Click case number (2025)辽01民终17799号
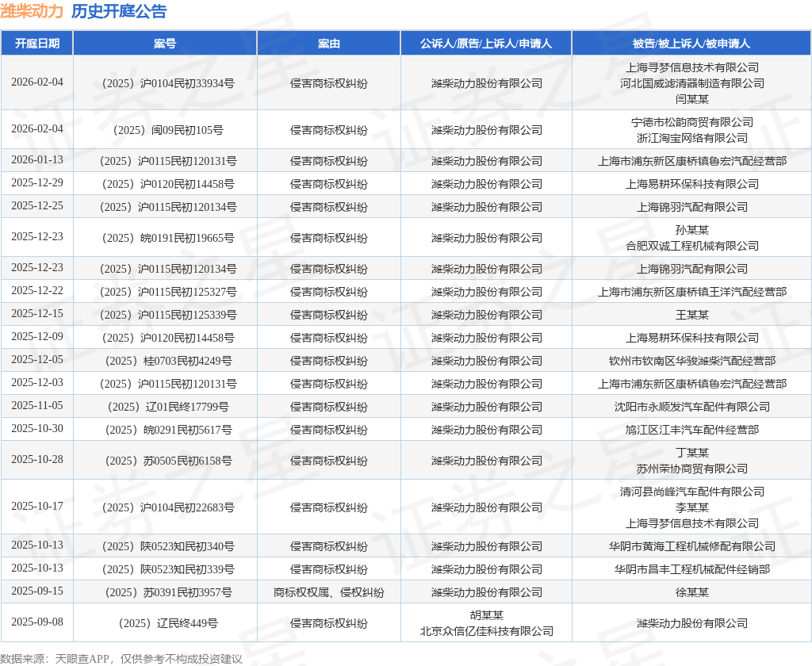This screenshot has height=666, width=812. pos(168,407)
